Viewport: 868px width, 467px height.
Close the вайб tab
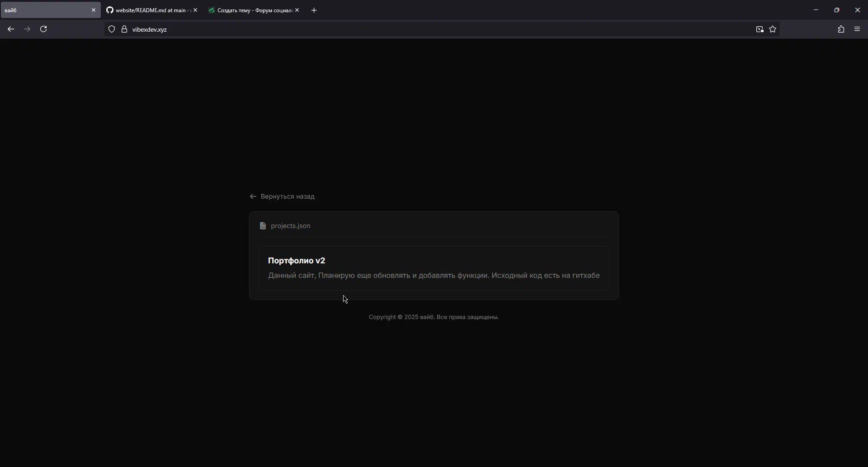[94, 10]
